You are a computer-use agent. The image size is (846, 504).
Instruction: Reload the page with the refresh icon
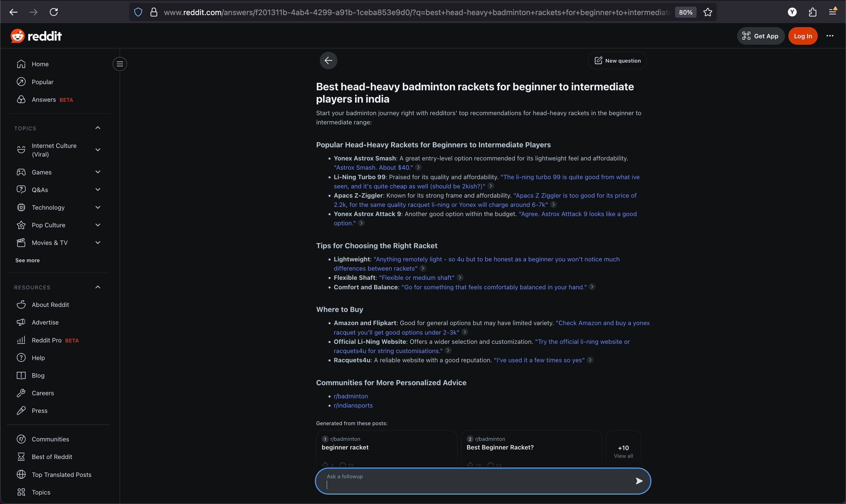click(54, 12)
